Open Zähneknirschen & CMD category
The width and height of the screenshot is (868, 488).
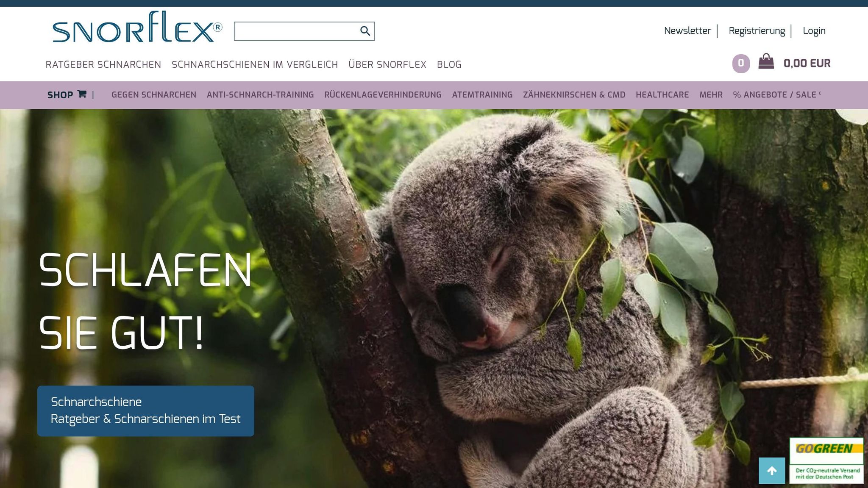[x=574, y=95]
